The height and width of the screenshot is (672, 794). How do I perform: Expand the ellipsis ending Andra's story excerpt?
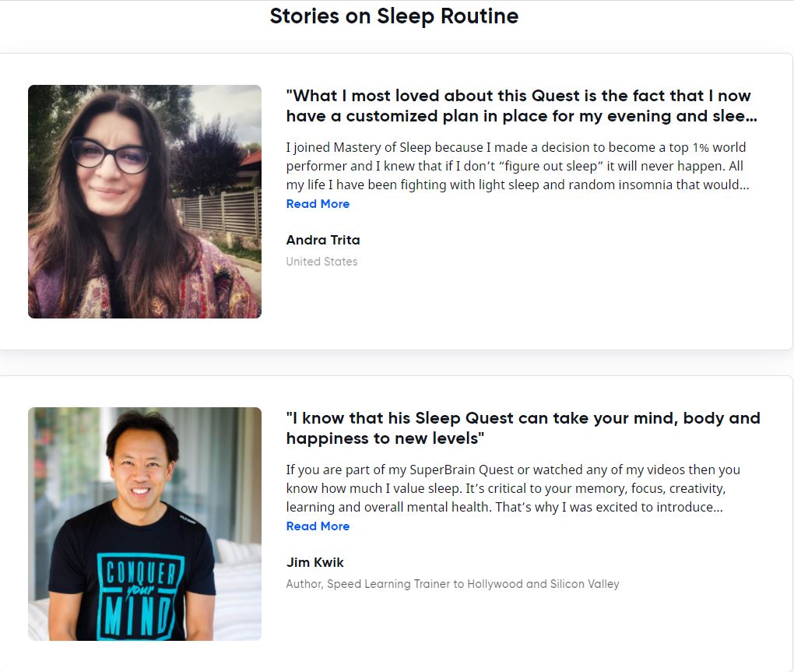pos(744,185)
